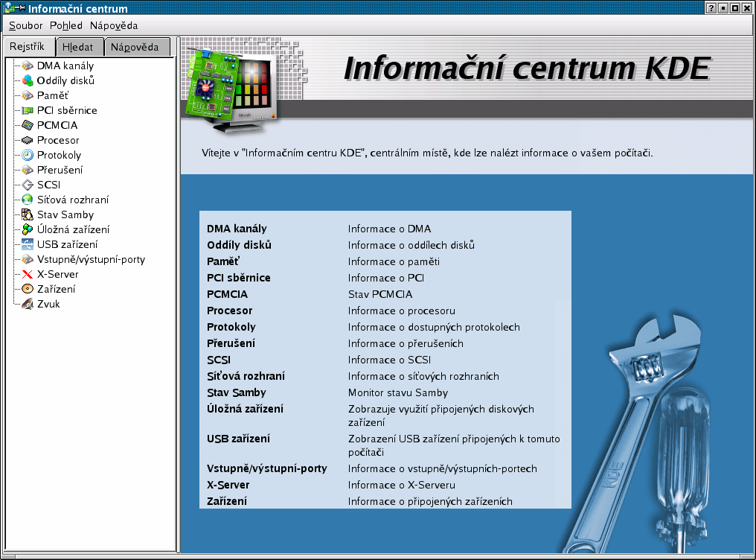This screenshot has width=756, height=560.
Task: Select the SCSI tree label
Action: point(48,185)
